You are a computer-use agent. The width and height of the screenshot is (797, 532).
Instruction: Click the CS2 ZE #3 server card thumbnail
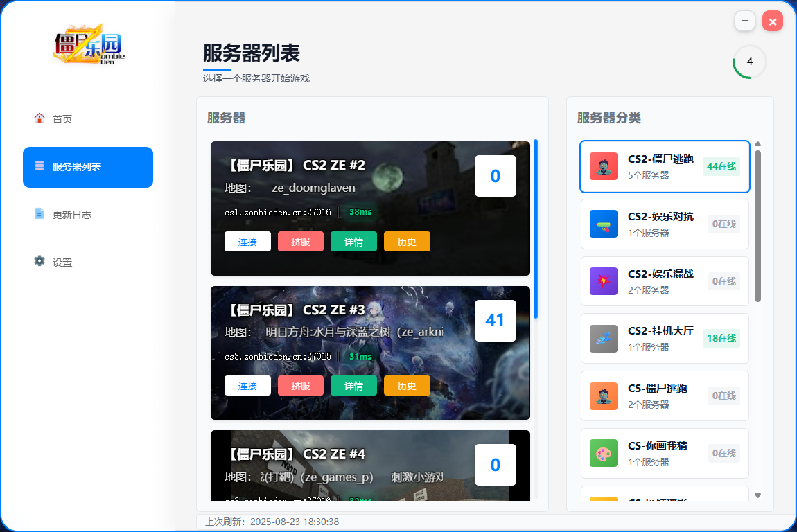coord(370,353)
